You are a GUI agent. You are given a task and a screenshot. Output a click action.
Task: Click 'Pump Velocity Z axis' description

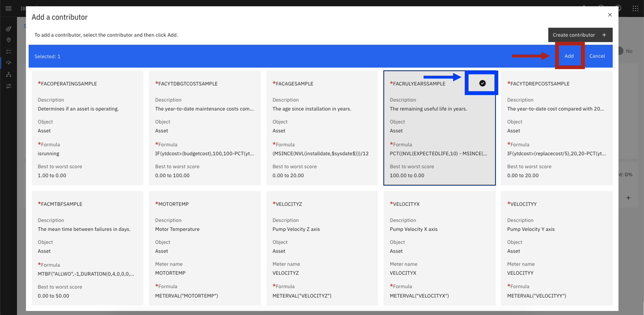coord(296,229)
